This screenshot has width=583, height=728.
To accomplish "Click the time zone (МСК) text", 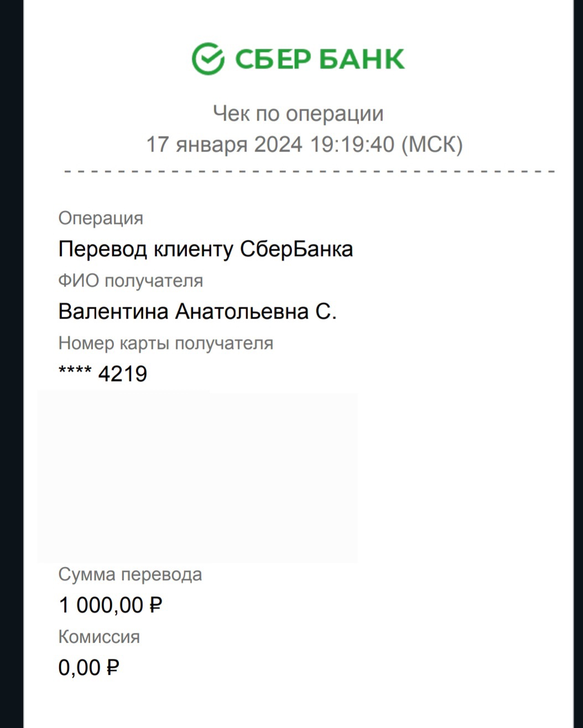I will (x=431, y=145).
